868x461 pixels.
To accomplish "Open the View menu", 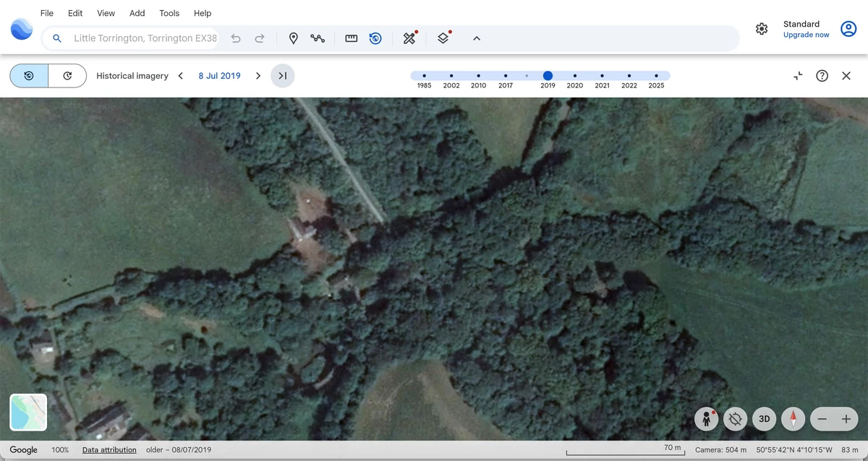I will [x=106, y=13].
